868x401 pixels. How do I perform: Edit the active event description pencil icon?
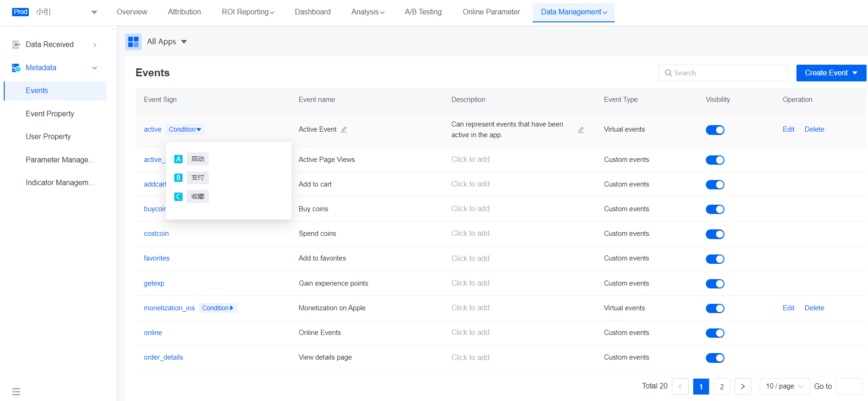pyautogui.click(x=581, y=130)
